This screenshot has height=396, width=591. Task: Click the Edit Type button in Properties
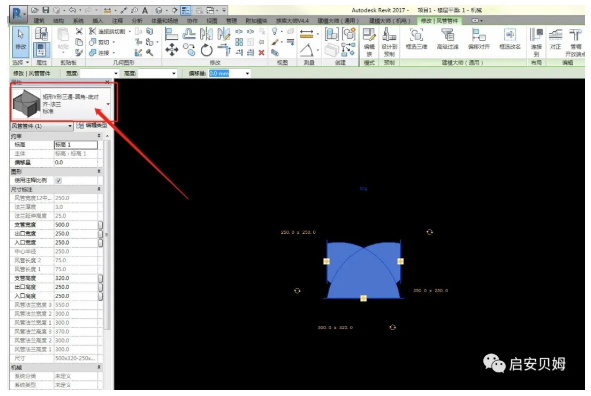coord(92,125)
